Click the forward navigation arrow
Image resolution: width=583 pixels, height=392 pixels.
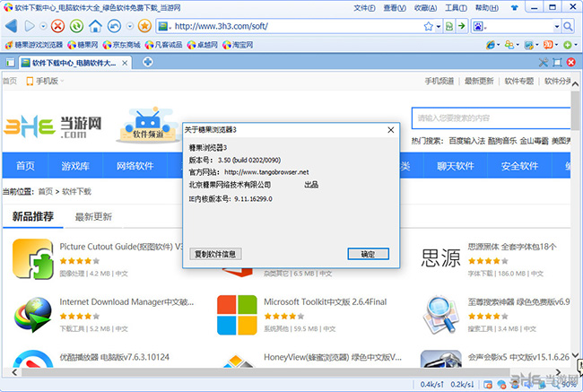[x=30, y=26]
